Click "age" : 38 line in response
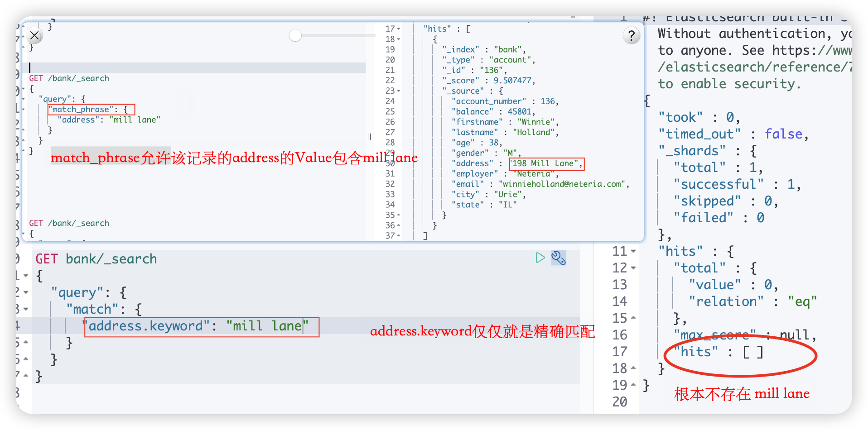Screen dimensions: 868x430 pos(476,143)
